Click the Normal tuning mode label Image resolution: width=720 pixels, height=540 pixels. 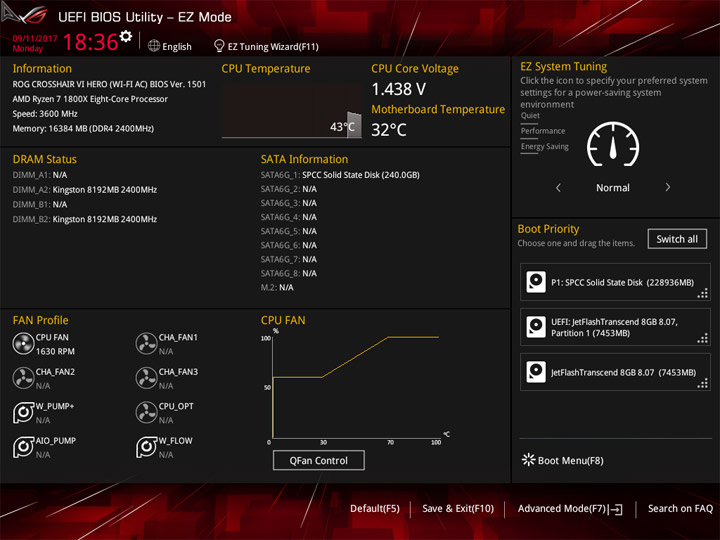[x=613, y=188]
